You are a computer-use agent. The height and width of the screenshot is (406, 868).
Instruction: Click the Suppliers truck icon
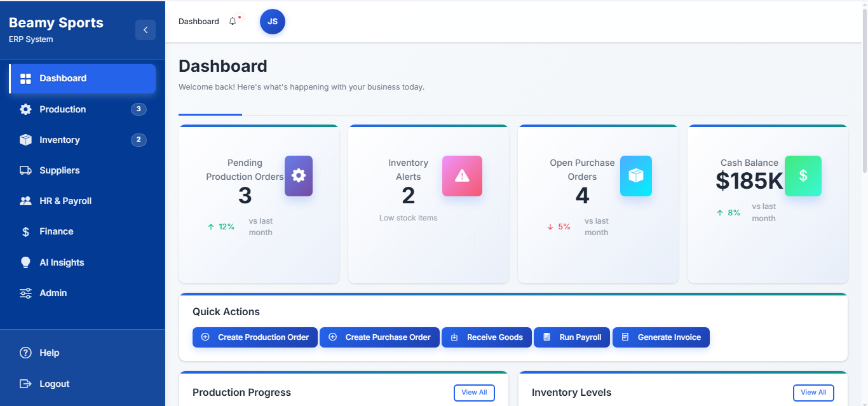click(x=25, y=170)
